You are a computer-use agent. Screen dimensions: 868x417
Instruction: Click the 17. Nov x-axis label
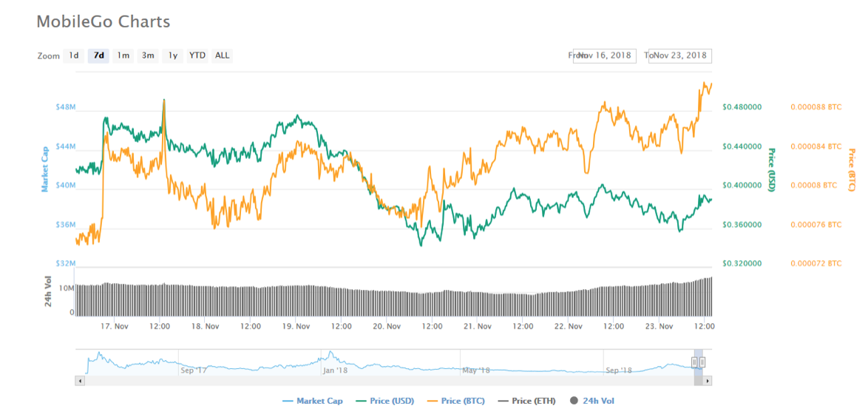pos(113,327)
